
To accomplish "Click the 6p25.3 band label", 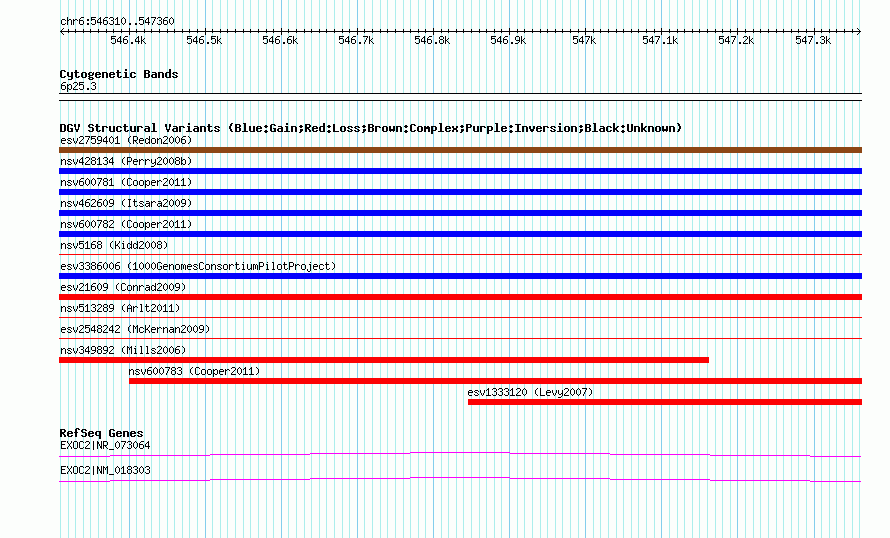I will click(x=78, y=87).
